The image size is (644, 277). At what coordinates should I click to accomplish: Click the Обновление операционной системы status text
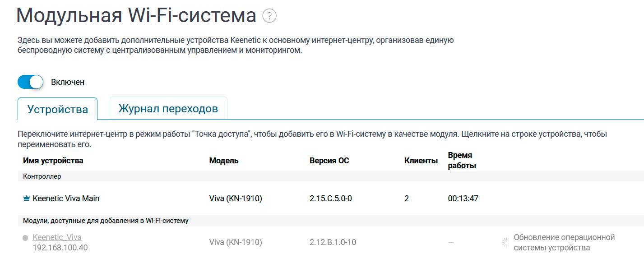(564, 243)
